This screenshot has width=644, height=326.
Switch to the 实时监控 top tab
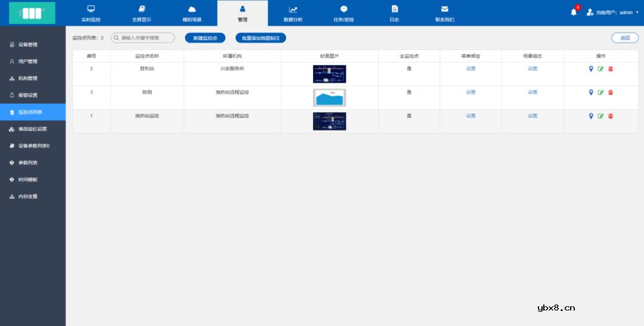(x=91, y=13)
